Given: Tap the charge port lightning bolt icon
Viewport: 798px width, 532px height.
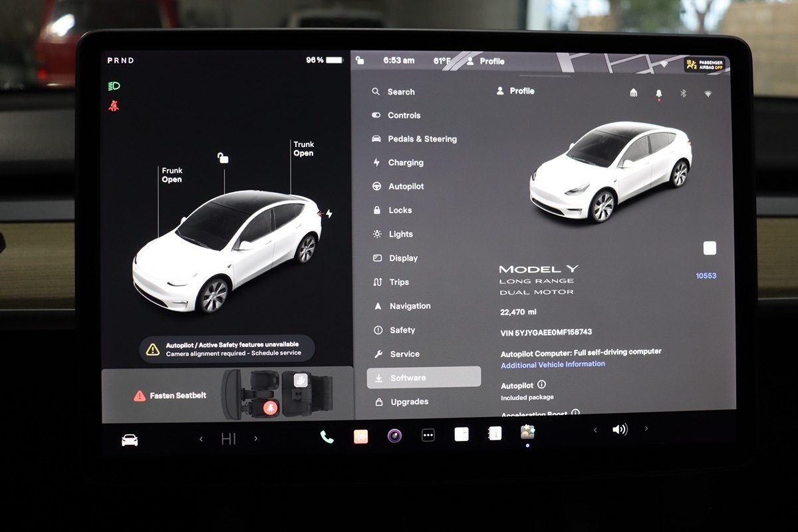Looking at the screenshot, I should pyautogui.click(x=329, y=213).
